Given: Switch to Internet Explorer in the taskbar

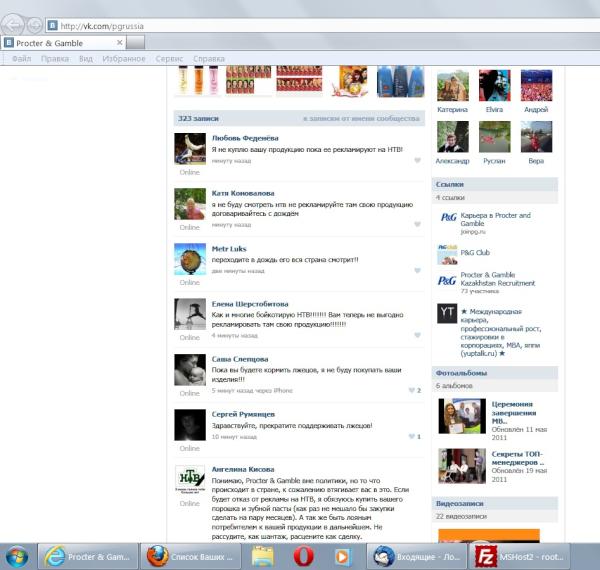Looking at the screenshot, I should pos(88,557).
